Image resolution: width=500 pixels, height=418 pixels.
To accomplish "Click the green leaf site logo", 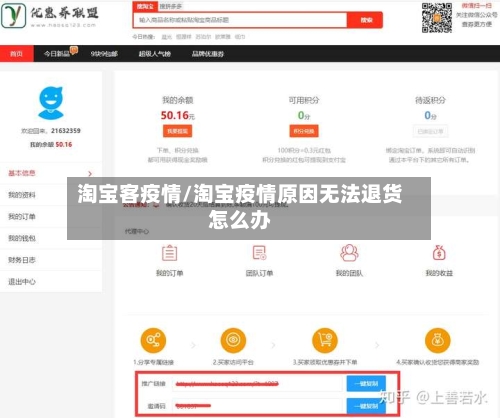I will tap(13, 16).
